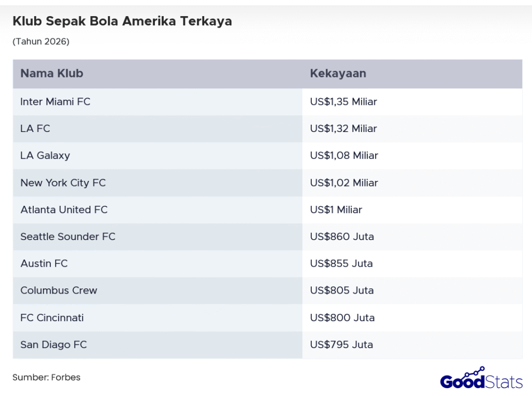
Task: Select the Atlanta United FC entry
Action: point(64,209)
